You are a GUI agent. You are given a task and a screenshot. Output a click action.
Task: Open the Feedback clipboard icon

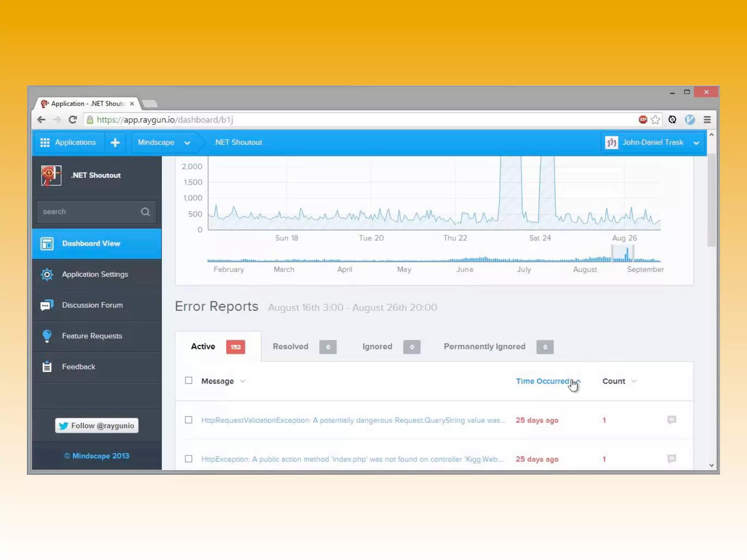pos(47,367)
